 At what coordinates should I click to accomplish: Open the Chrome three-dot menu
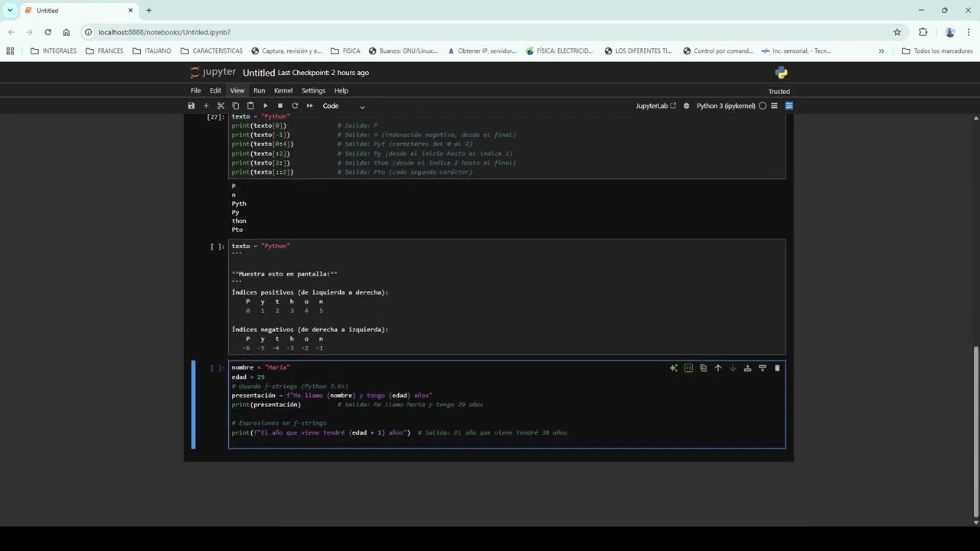click(969, 32)
